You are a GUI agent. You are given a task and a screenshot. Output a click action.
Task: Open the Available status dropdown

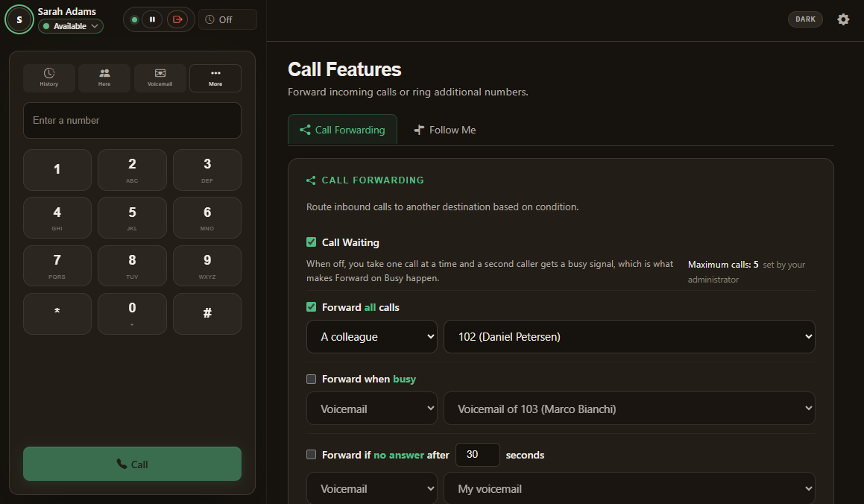pos(71,26)
